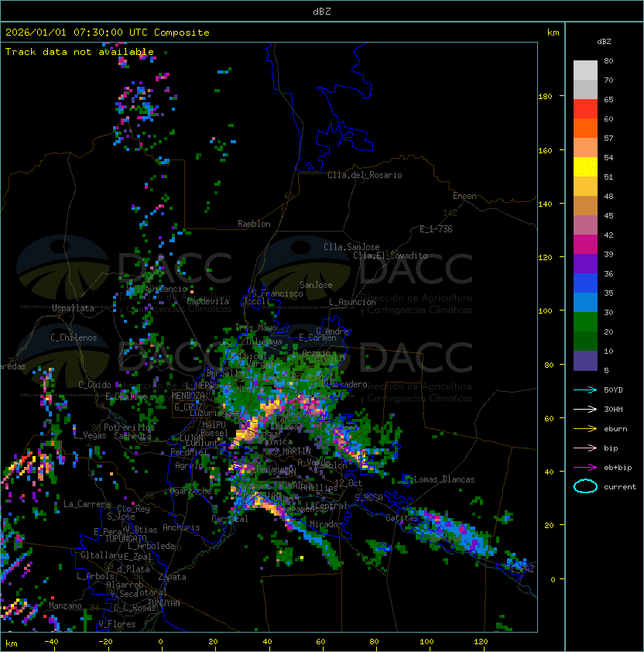
Task: Click the 'TUNUYAN' map label
Action: pyautogui.click(x=164, y=603)
